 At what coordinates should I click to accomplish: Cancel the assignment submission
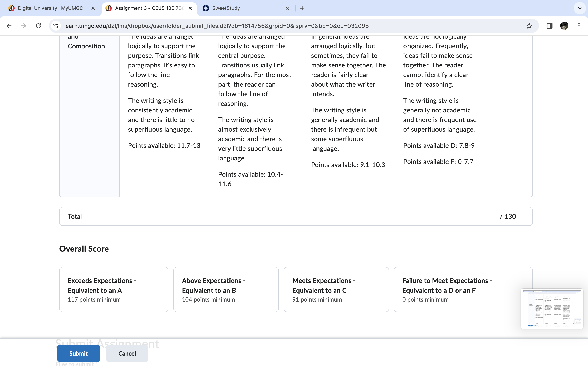tap(127, 353)
